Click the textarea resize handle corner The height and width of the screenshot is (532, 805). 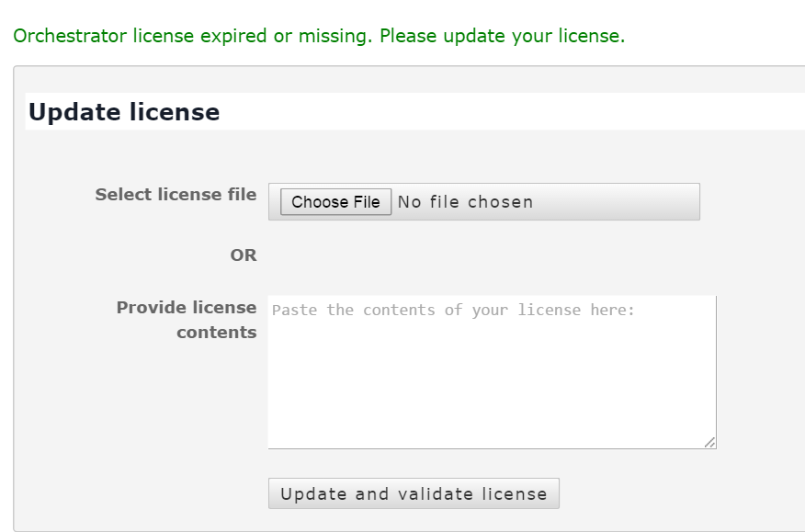click(709, 443)
